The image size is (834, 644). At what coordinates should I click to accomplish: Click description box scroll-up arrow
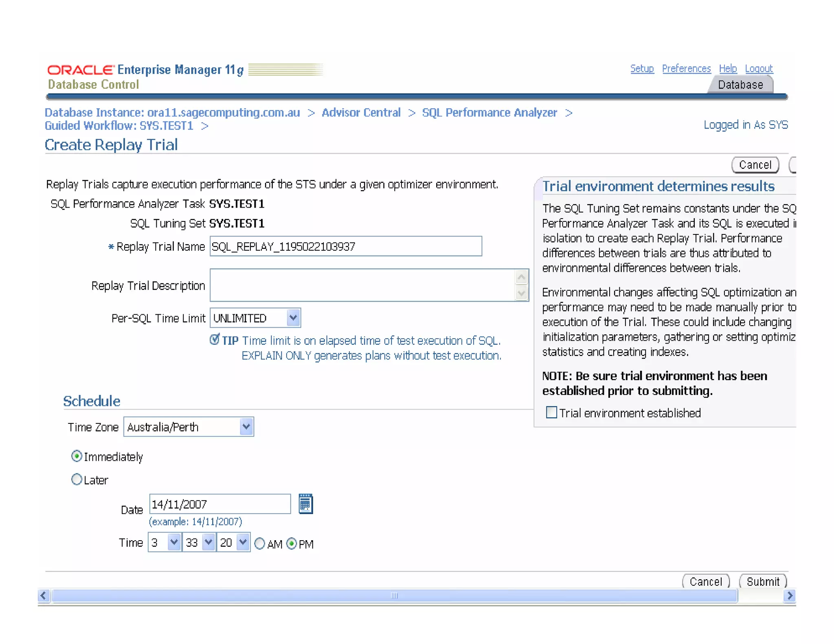click(521, 277)
